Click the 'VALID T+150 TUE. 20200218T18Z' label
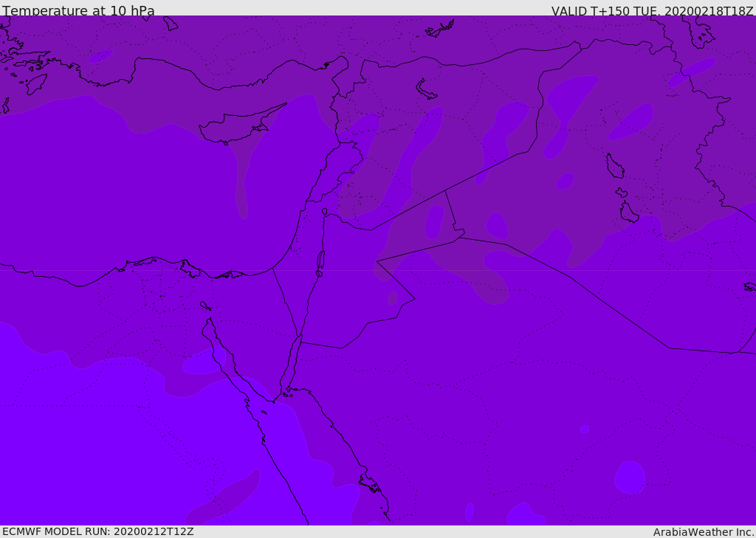Screen dimensions: 756x538 tap(653, 10)
